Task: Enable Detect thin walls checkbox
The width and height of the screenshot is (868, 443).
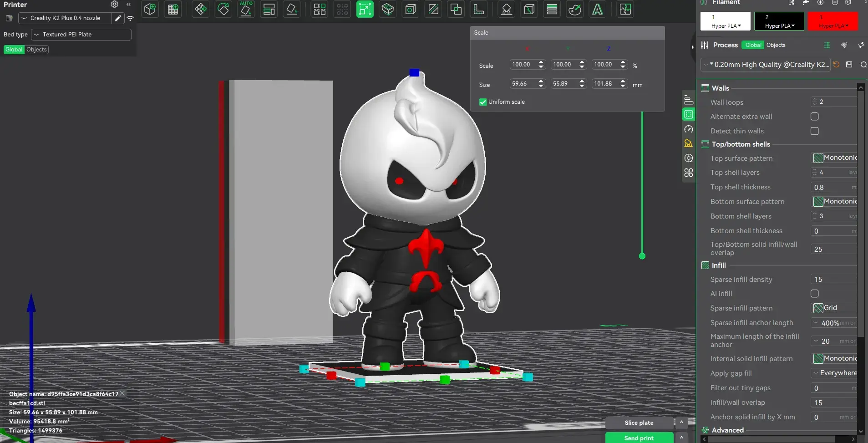Action: click(x=815, y=131)
